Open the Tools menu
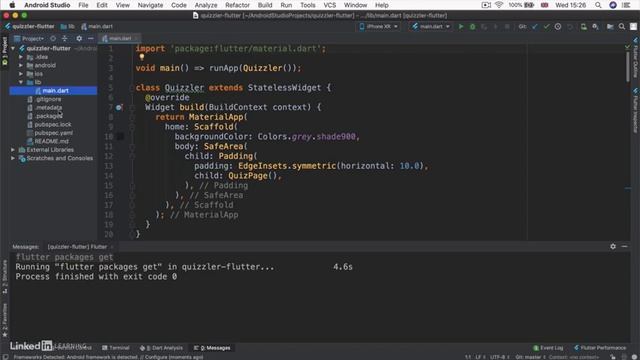 pos(308,5)
